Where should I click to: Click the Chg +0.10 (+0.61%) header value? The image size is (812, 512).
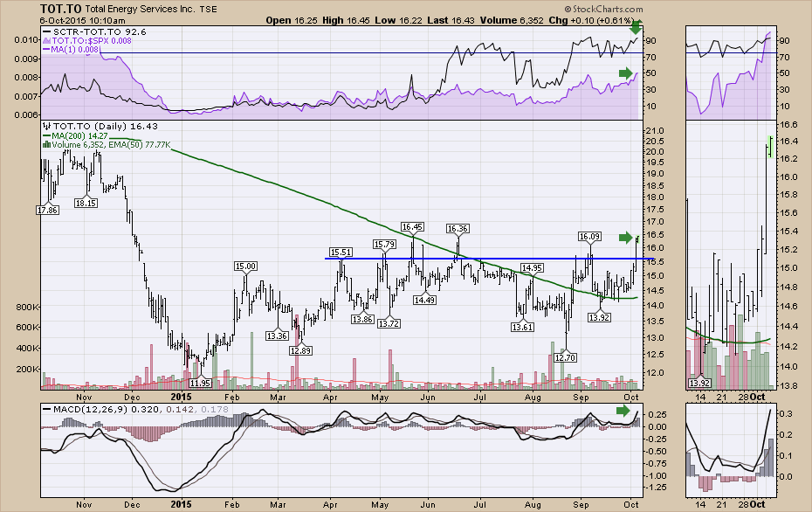[591, 20]
